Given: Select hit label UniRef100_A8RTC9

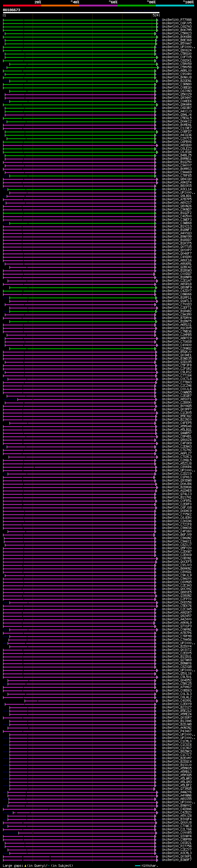Looking at the screenshot, I should (x=176, y=338).
